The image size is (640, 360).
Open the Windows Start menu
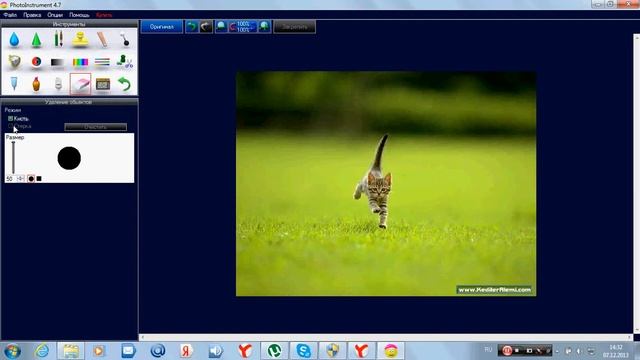[12, 351]
